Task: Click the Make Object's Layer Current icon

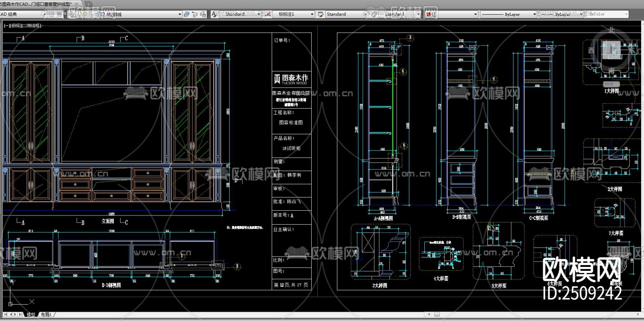Action: (186, 14)
